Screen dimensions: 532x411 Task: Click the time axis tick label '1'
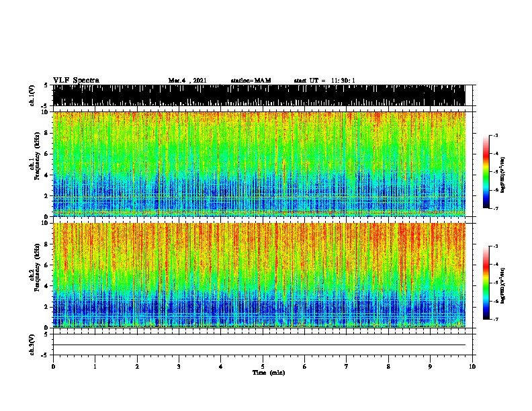[95, 367]
